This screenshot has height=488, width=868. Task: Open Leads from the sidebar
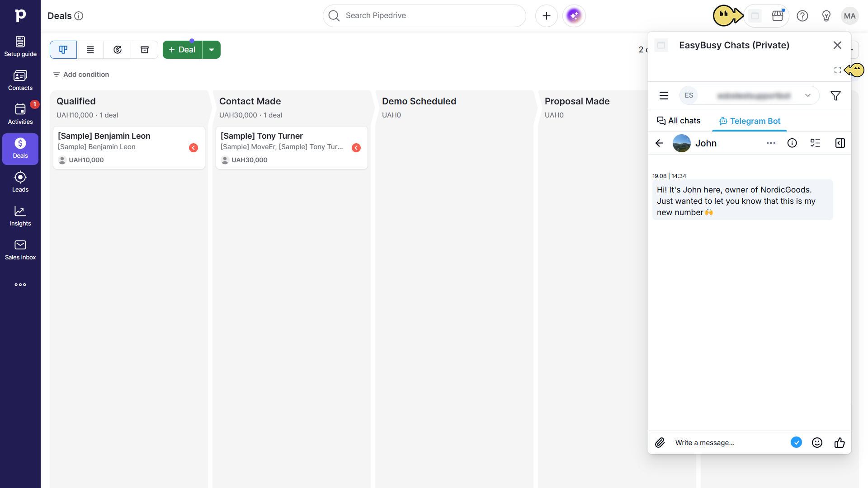pos(20,183)
